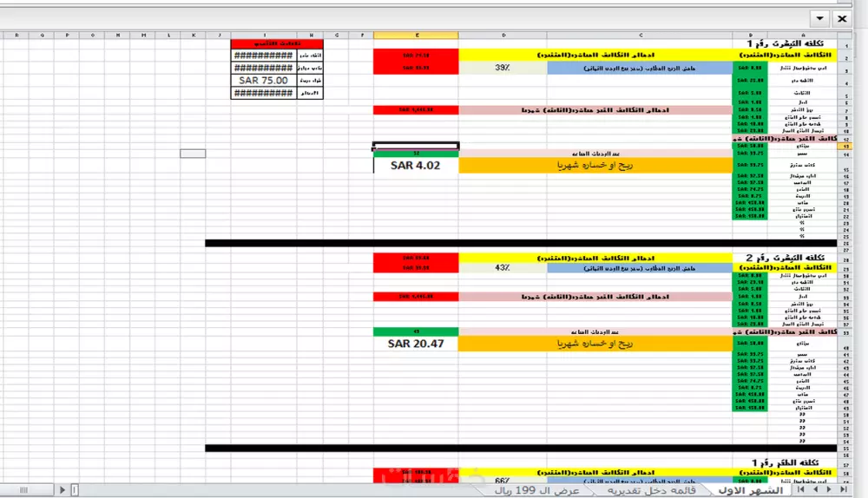This screenshot has height=498, width=868.
Task: Select blue margin label cell beside 43%
Action: 640,268
